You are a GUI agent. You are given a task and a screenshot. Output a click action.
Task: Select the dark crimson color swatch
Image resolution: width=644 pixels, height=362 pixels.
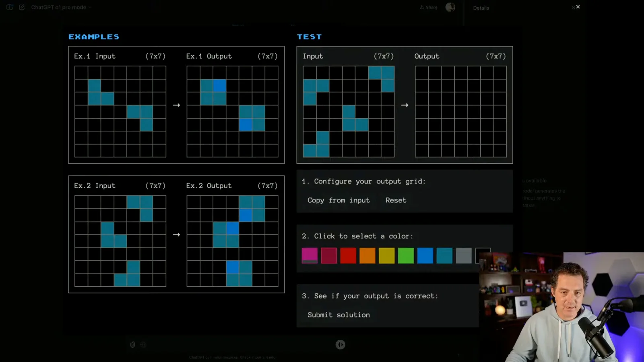tap(329, 255)
